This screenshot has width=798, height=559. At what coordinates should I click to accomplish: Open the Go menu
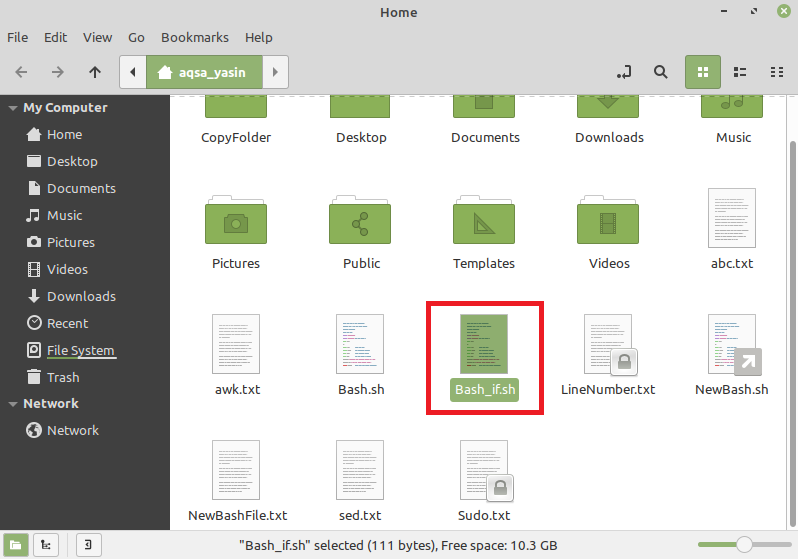click(136, 38)
